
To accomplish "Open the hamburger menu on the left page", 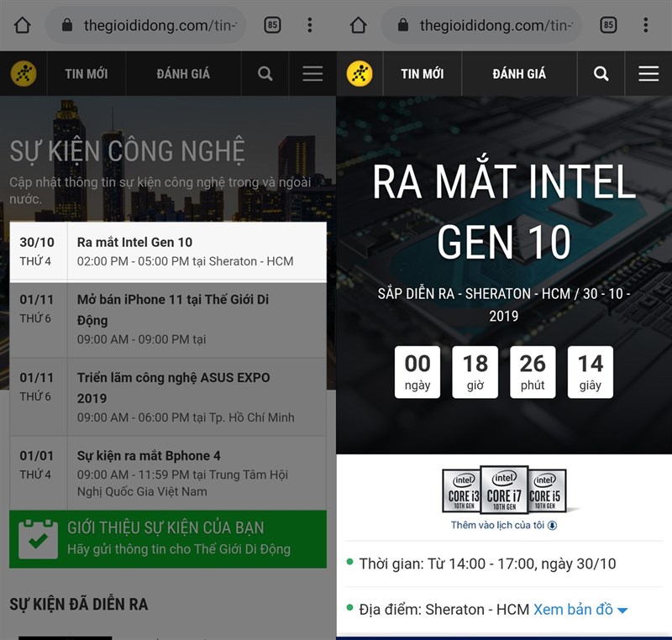I will pos(312,74).
